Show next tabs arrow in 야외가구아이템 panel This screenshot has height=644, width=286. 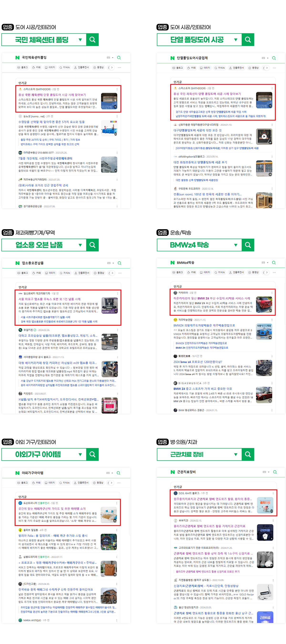coord(111,483)
